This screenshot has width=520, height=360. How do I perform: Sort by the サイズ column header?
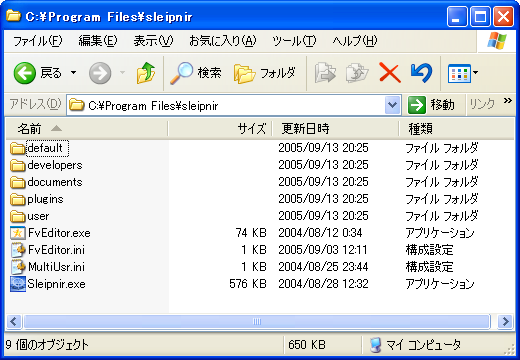coord(220,128)
